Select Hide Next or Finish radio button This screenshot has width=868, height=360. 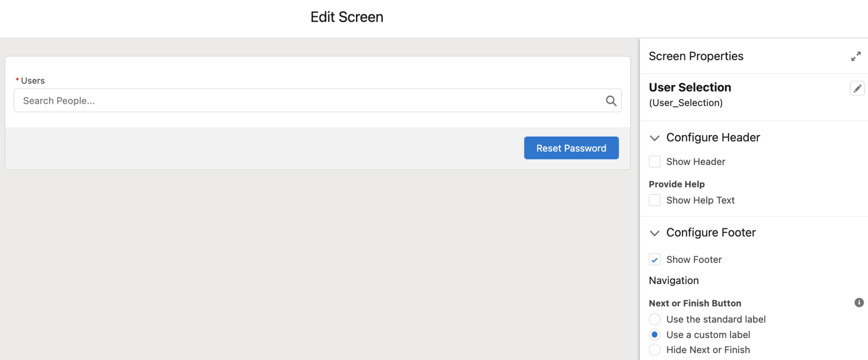point(654,350)
